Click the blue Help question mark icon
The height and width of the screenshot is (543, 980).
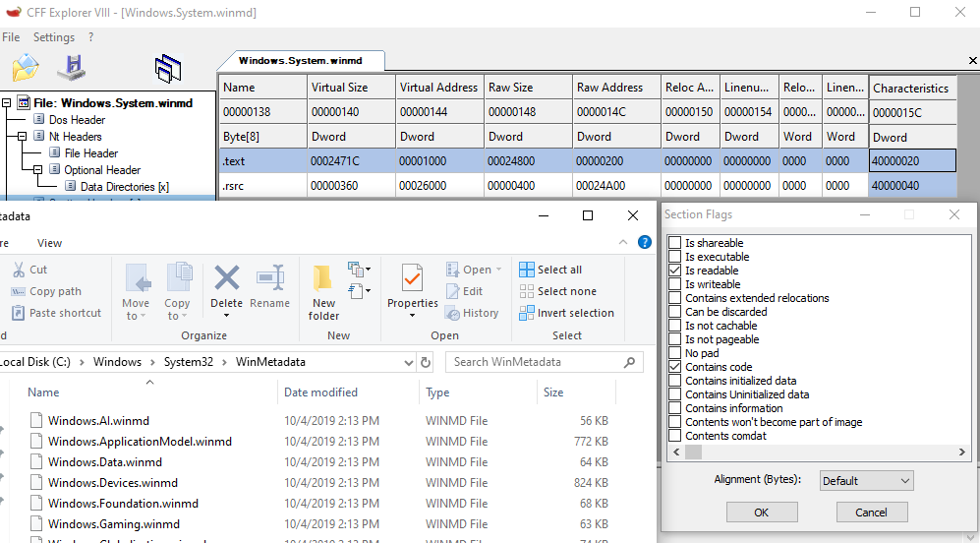[x=645, y=242]
